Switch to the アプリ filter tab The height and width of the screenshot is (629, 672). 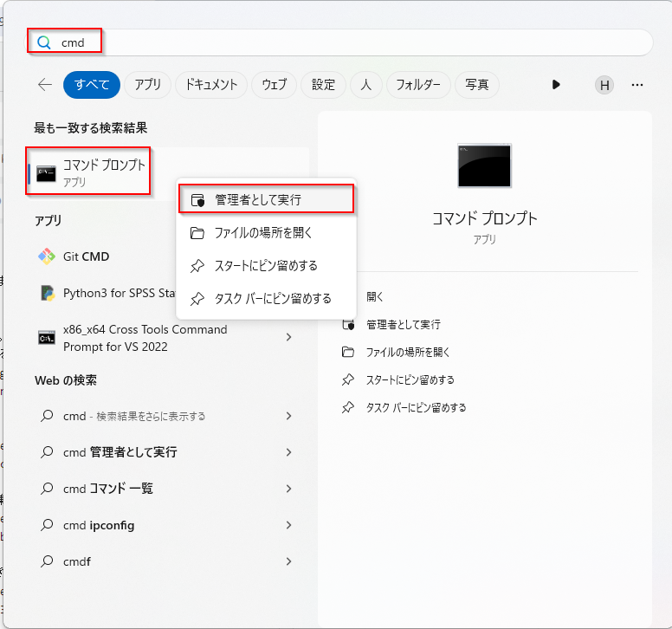[x=148, y=85]
